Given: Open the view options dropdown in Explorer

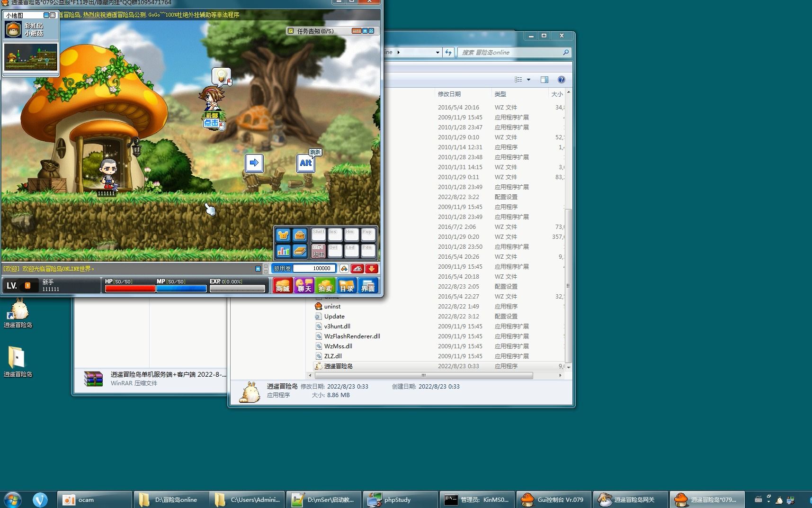Looking at the screenshot, I should tap(528, 80).
